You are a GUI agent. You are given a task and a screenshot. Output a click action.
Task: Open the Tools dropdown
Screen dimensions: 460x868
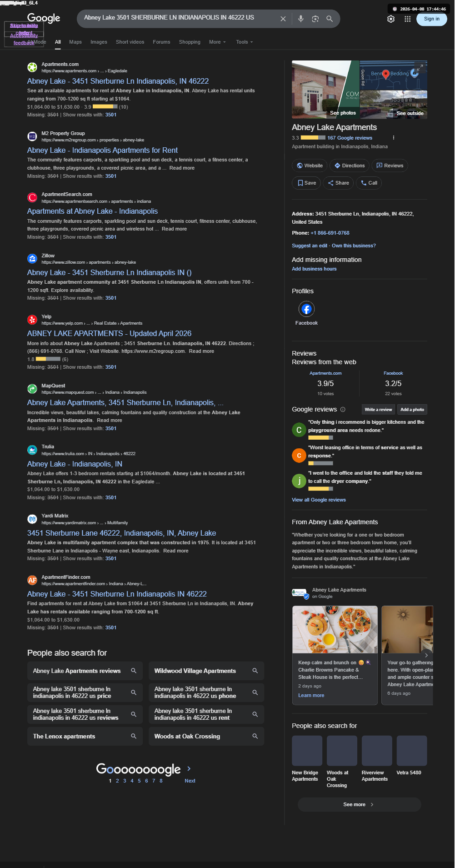click(245, 42)
